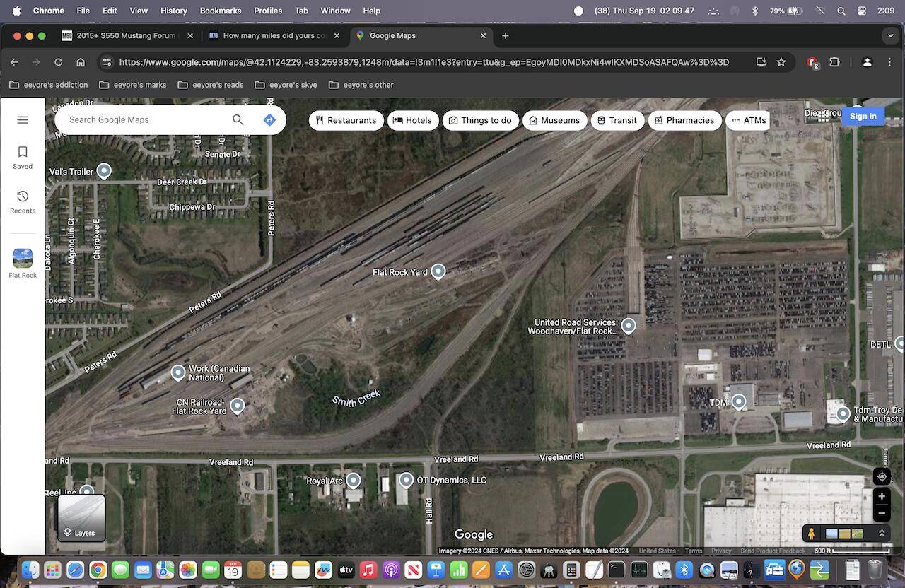The height and width of the screenshot is (588, 905).
Task: Open the Chrome profile icon
Action: point(867,62)
